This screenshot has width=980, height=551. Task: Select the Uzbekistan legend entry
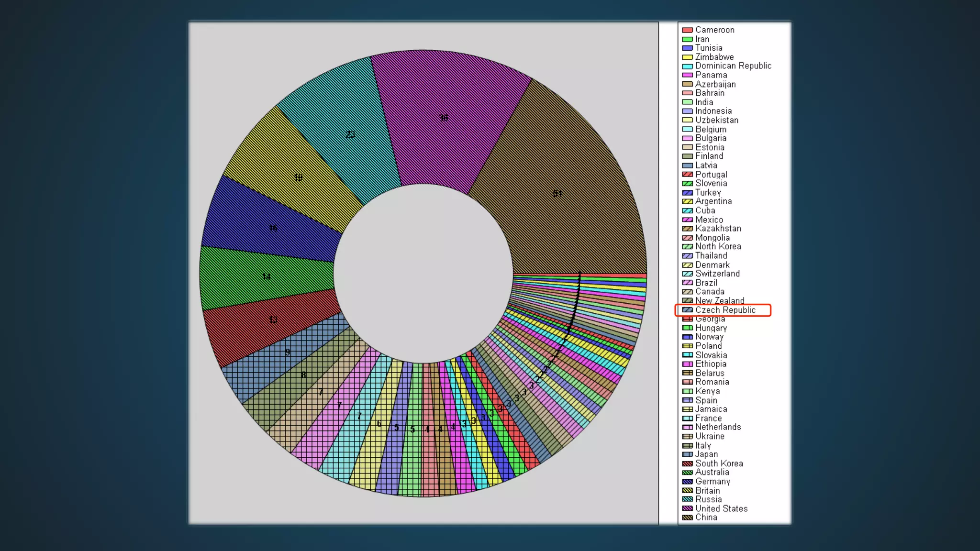point(716,120)
